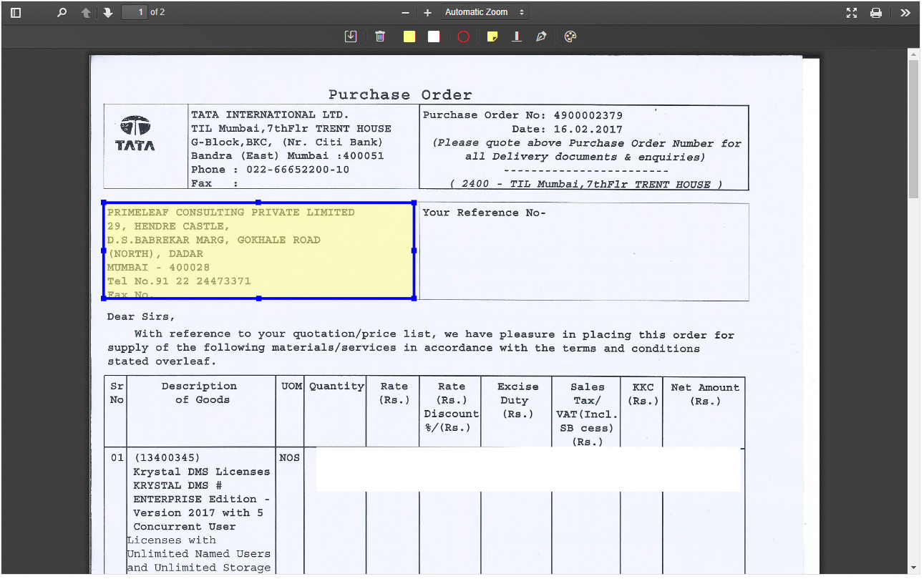Click the 'Date: 16.02.2017' text
Screen dimensions: 924x579
coord(567,130)
